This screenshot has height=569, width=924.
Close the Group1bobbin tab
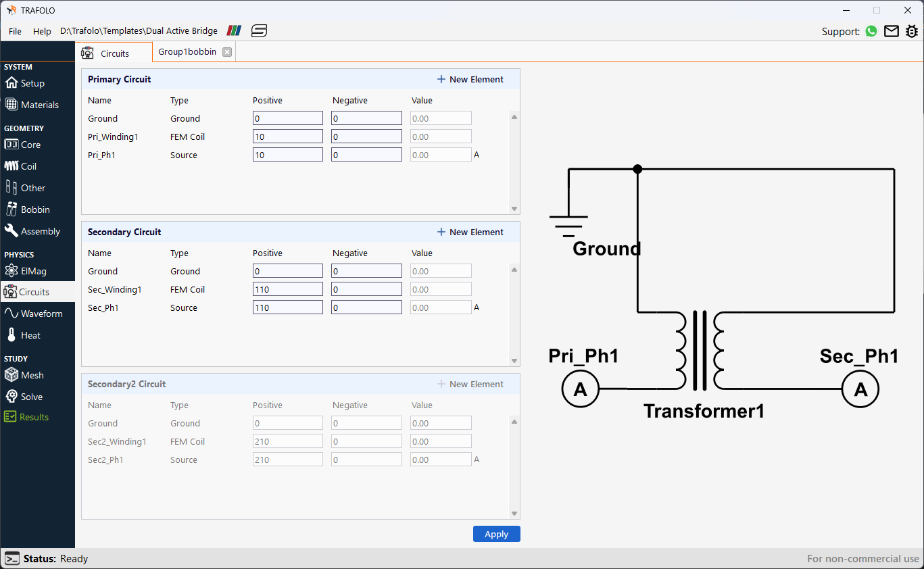pos(227,51)
